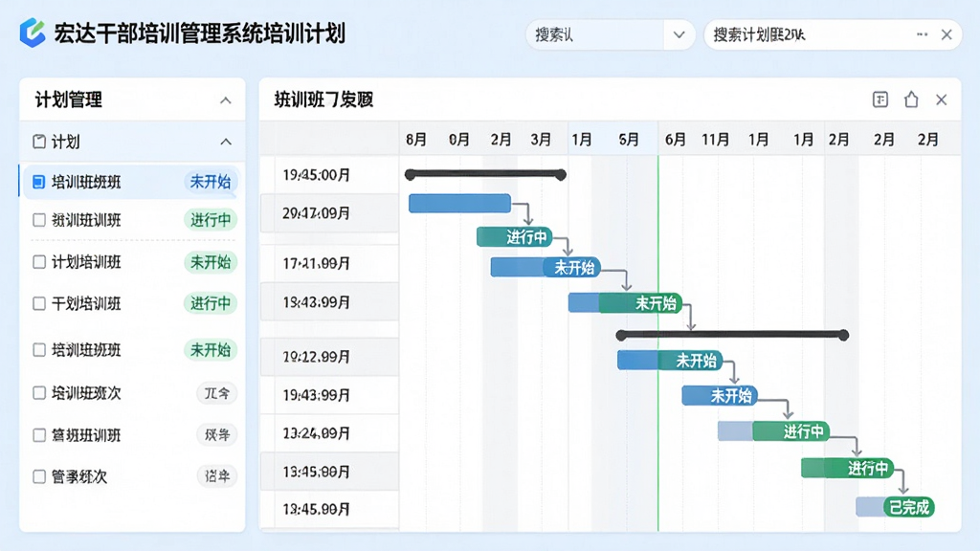Check the 计划培训班 checkbox
The height and width of the screenshot is (551, 980).
[x=38, y=262]
